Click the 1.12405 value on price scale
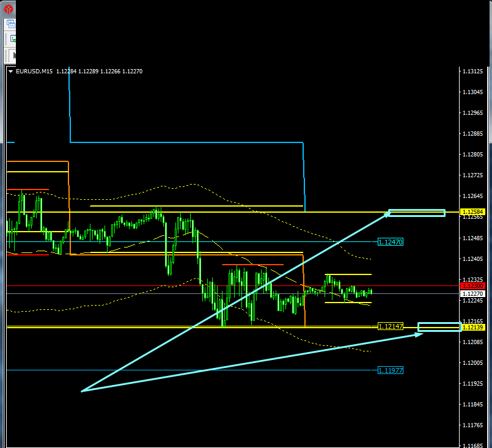The image size is (492, 448). click(473, 259)
